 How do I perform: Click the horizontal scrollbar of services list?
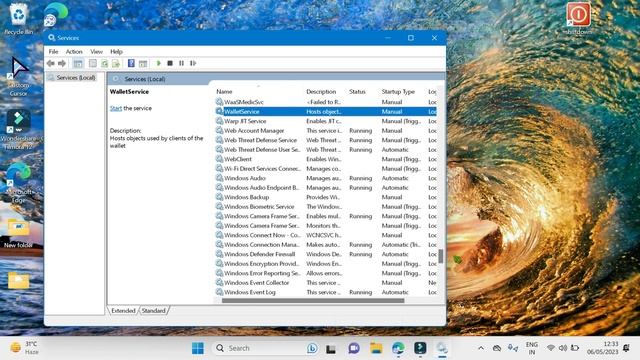[x=313, y=301]
